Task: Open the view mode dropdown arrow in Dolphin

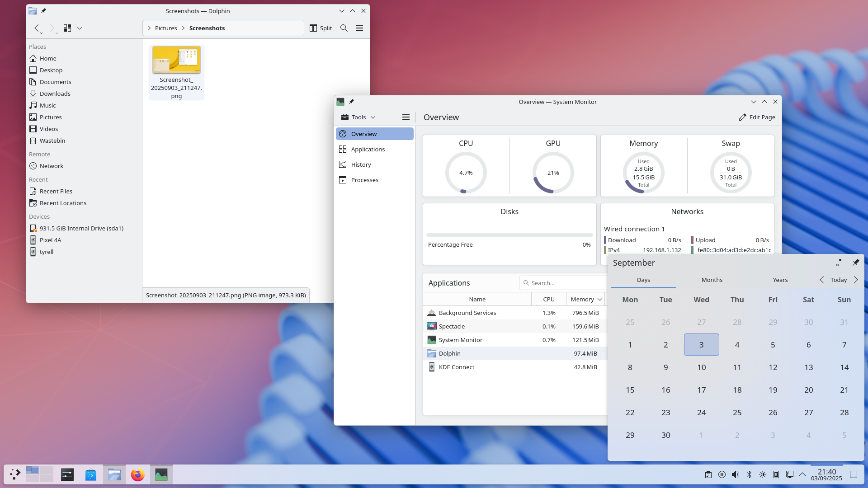Action: pyautogui.click(x=80, y=28)
